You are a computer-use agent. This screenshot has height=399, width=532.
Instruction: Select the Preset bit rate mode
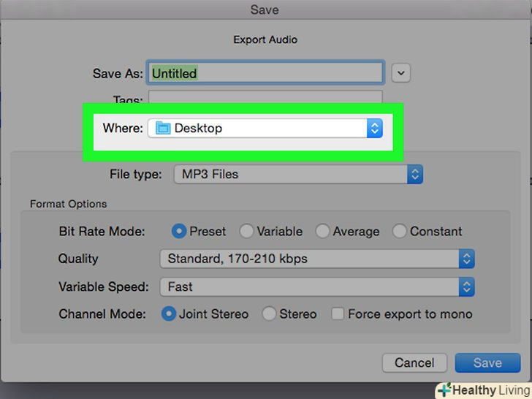coord(179,231)
